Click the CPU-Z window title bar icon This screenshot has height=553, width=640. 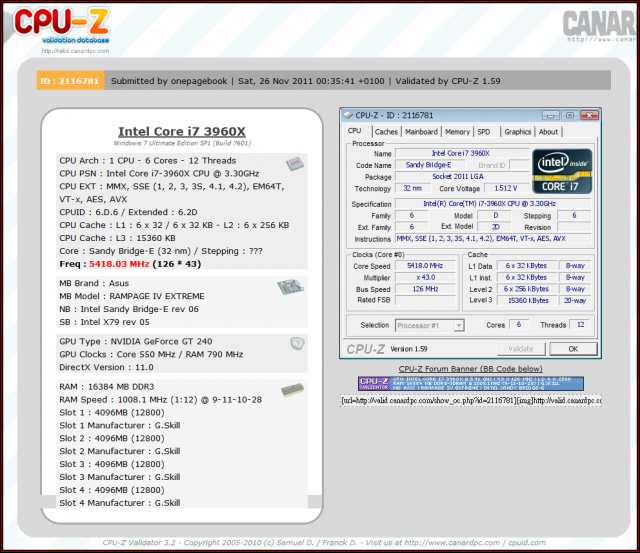click(348, 115)
